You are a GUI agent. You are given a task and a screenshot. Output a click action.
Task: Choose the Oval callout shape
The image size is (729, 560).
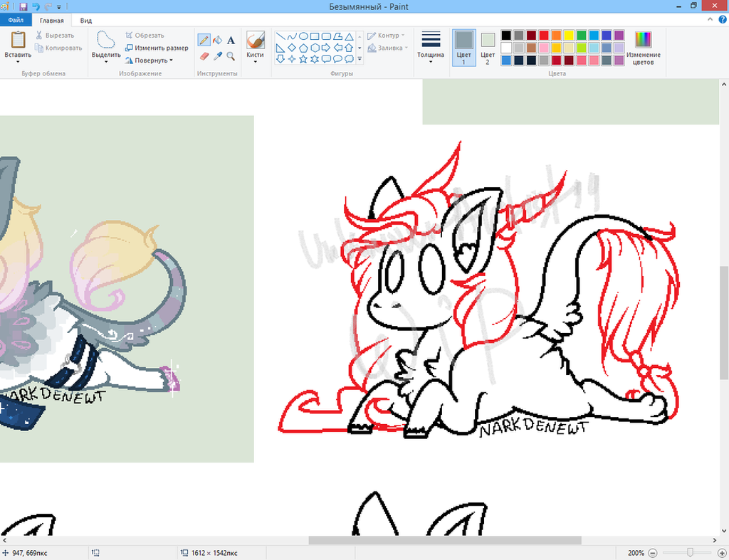click(338, 59)
